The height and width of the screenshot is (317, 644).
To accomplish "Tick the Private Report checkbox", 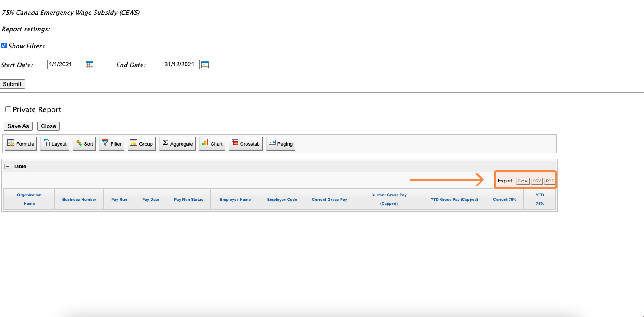I will click(8, 109).
